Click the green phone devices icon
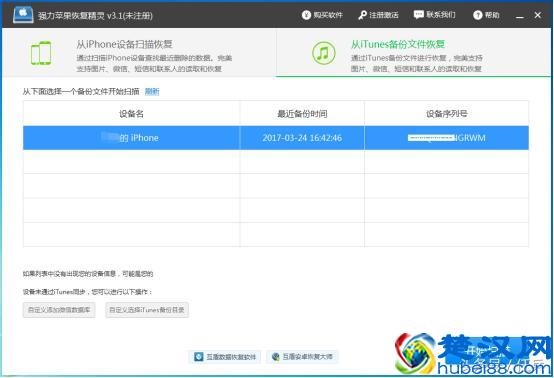 coord(41,53)
